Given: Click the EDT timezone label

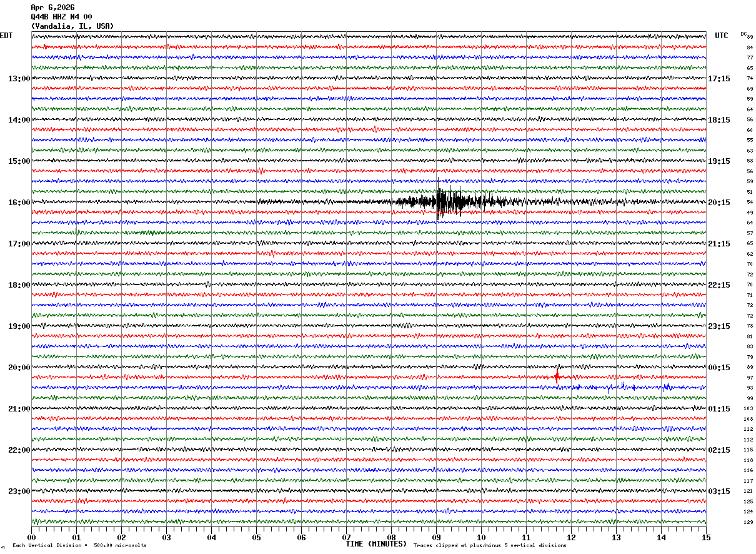Looking at the screenshot, I should click(6, 36).
